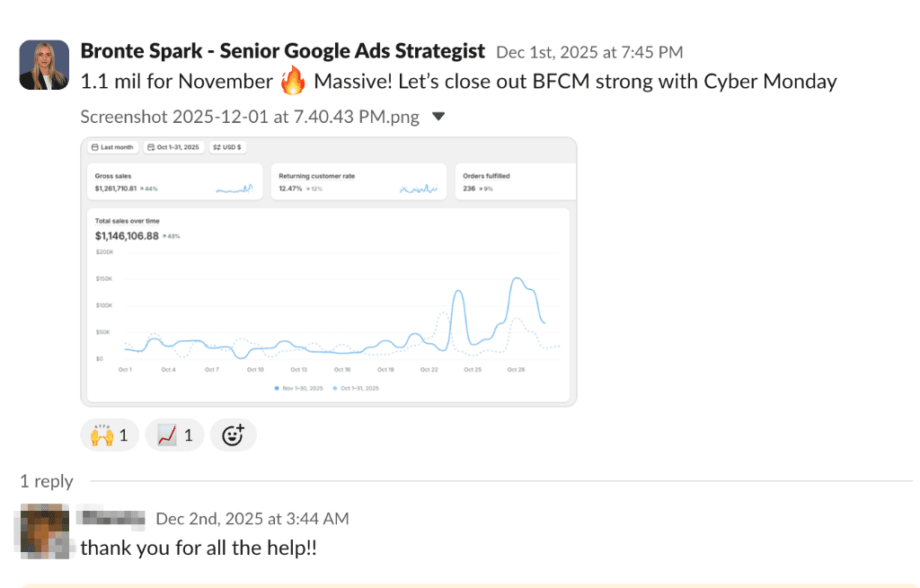Image resolution: width=920 pixels, height=588 pixels.
Task: Open the thread via the 1 reply link
Action: click(x=46, y=481)
